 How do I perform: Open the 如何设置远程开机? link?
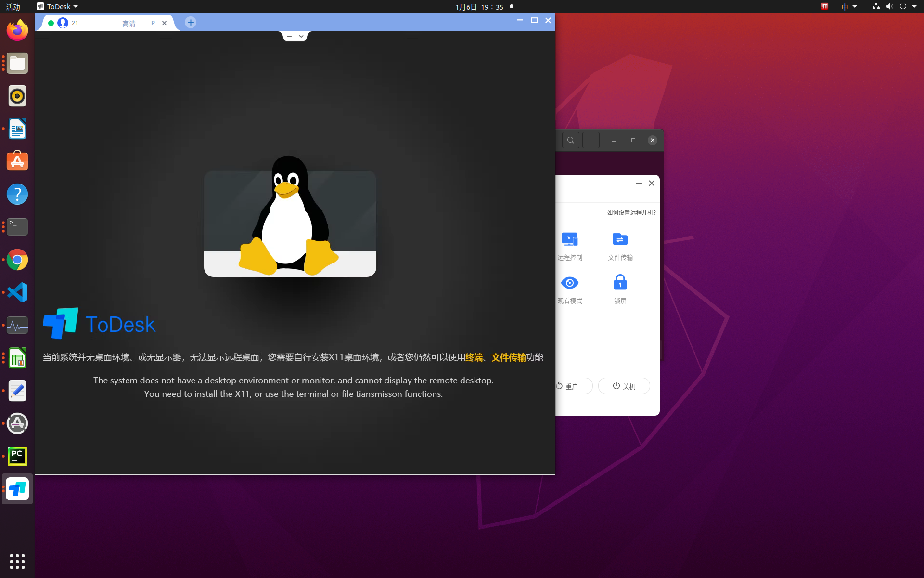(631, 212)
